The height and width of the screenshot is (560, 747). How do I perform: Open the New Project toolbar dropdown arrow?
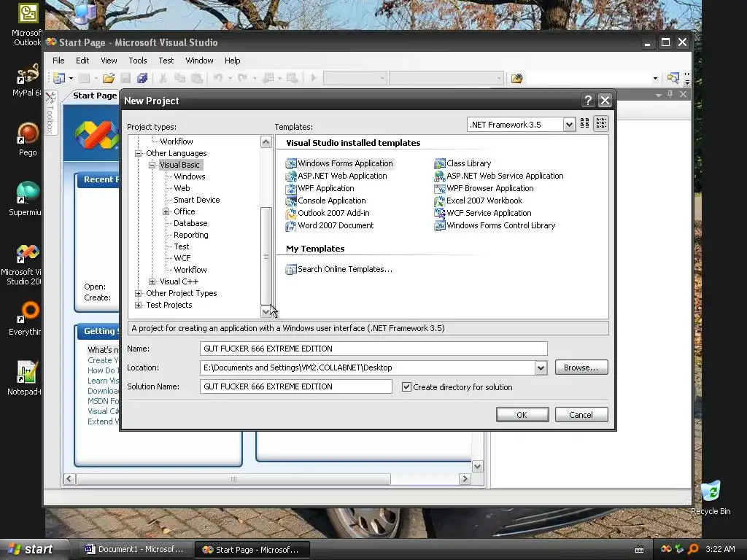pos(71,78)
